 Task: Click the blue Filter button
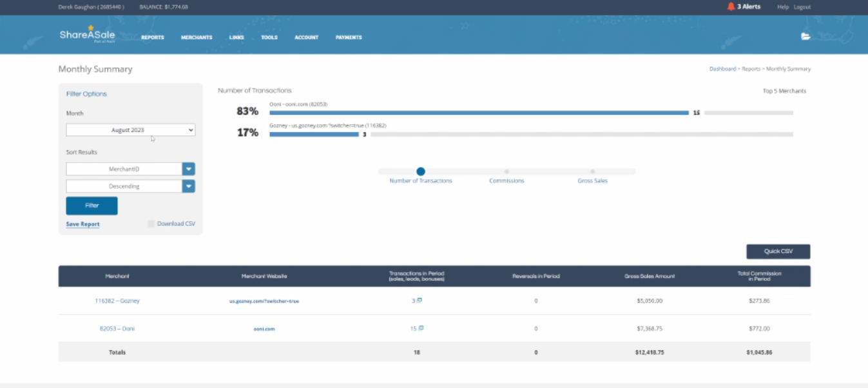pyautogui.click(x=92, y=206)
